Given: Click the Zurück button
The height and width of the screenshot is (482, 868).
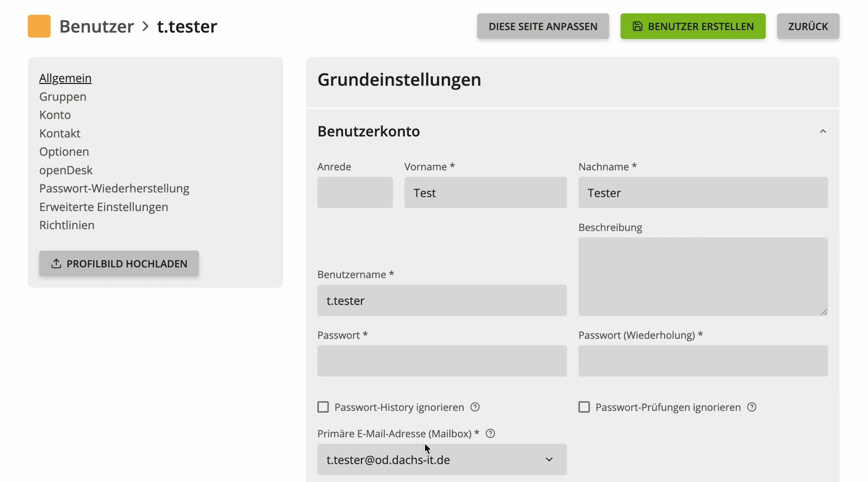Looking at the screenshot, I should pos(808,26).
